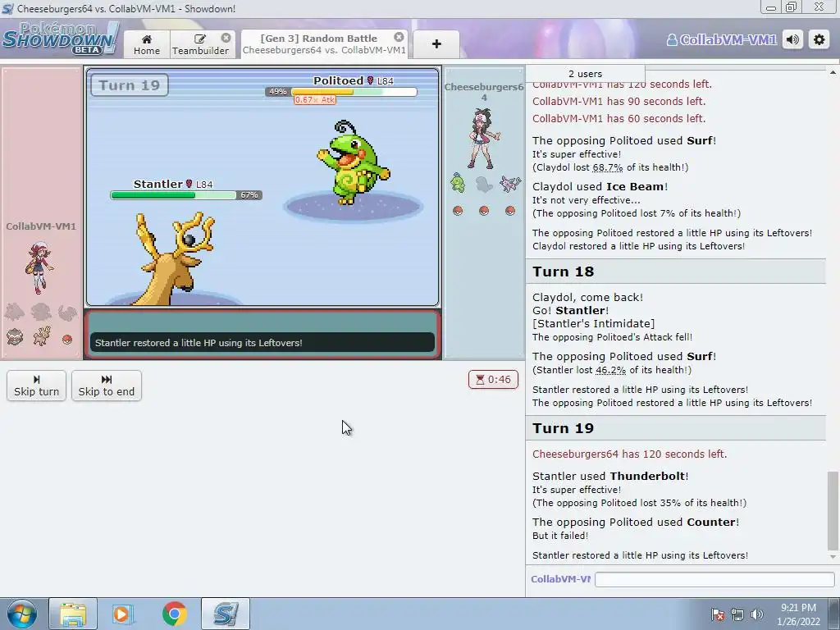Open a new tab with plus button
This screenshot has height=630, width=840.
coord(436,44)
